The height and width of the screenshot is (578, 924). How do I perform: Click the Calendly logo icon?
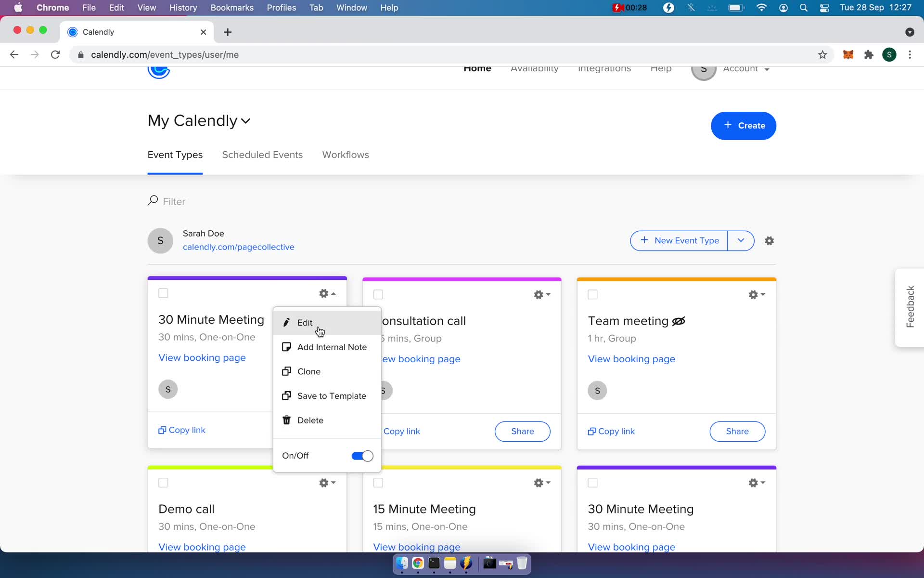coord(159,72)
